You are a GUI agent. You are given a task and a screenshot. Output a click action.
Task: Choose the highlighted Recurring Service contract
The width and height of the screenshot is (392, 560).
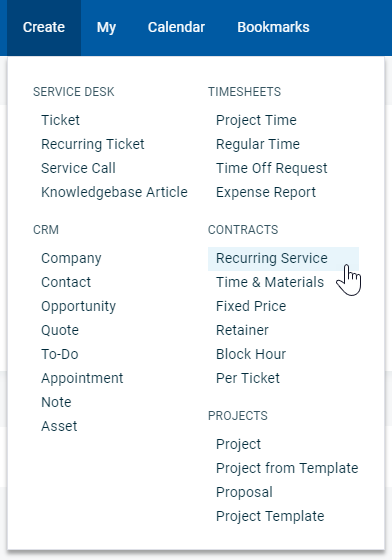click(283, 259)
